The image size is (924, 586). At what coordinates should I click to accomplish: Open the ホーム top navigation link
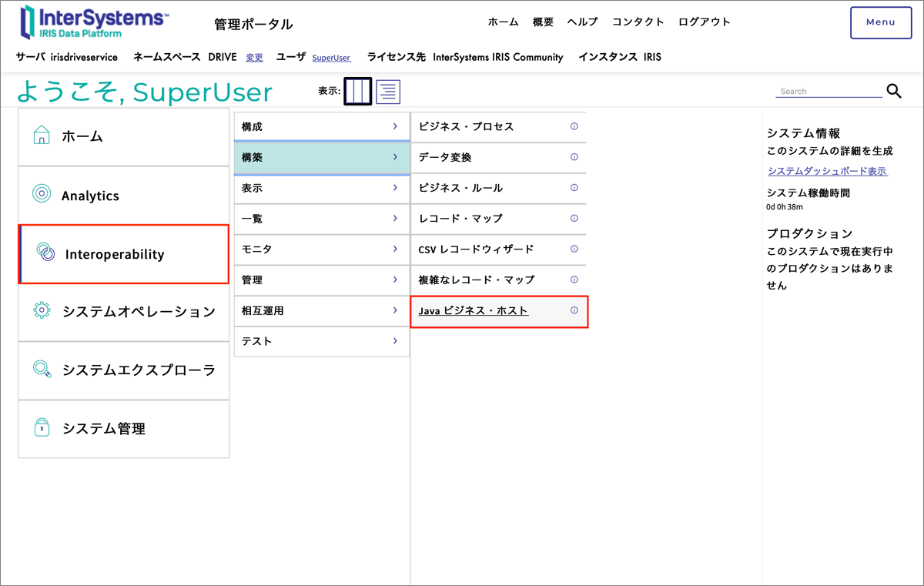click(x=503, y=22)
